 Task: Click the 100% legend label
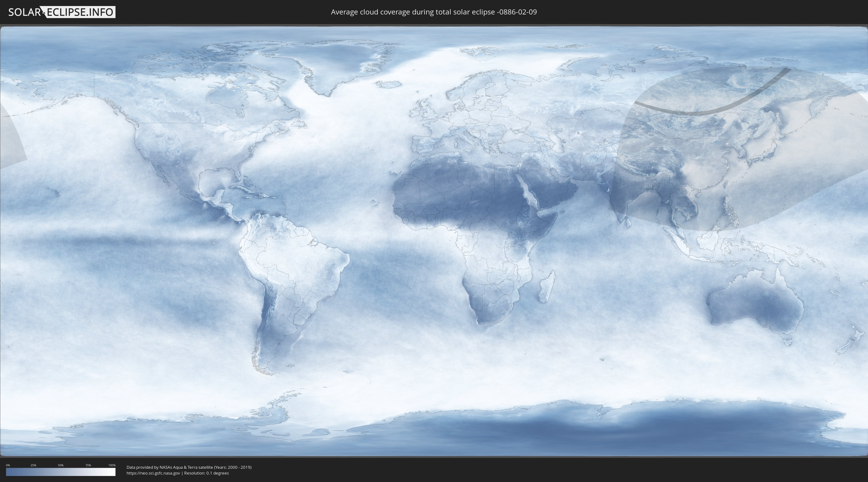click(112, 465)
